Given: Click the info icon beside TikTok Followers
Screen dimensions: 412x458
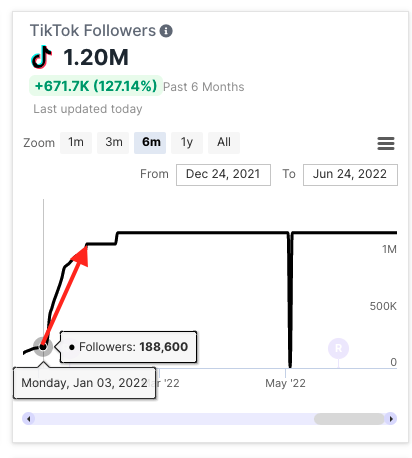Looking at the screenshot, I should 166,31.
